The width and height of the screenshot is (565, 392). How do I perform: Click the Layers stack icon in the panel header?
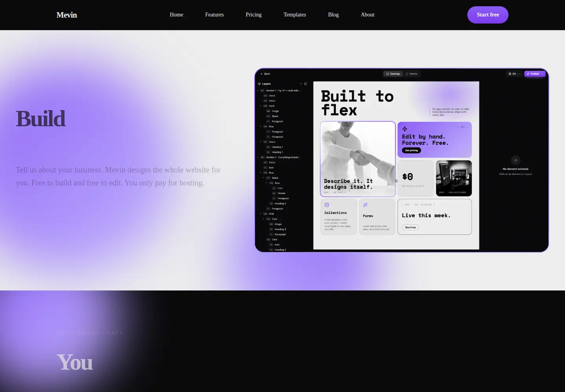[x=259, y=84]
